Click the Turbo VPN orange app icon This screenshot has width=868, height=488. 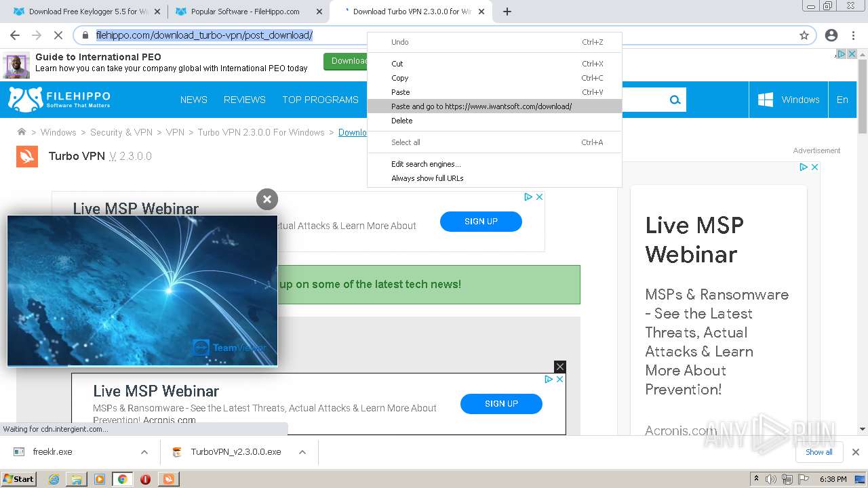(x=27, y=156)
